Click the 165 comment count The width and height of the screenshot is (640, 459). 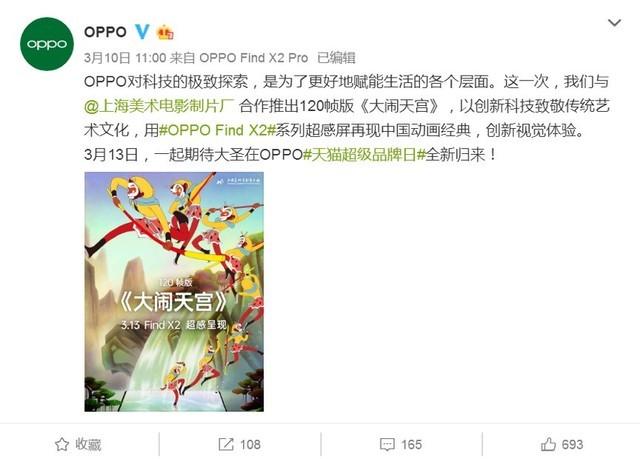[411, 444]
